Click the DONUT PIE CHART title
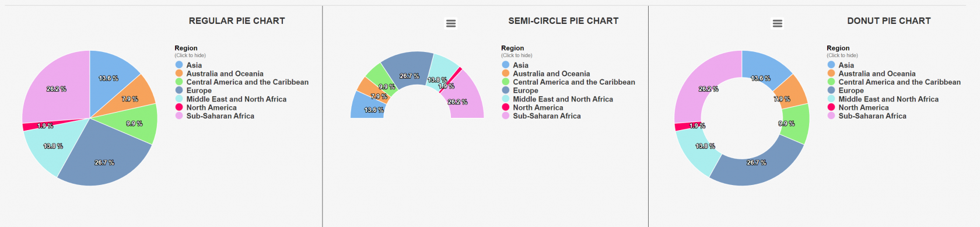The image size is (980, 227). [x=888, y=21]
